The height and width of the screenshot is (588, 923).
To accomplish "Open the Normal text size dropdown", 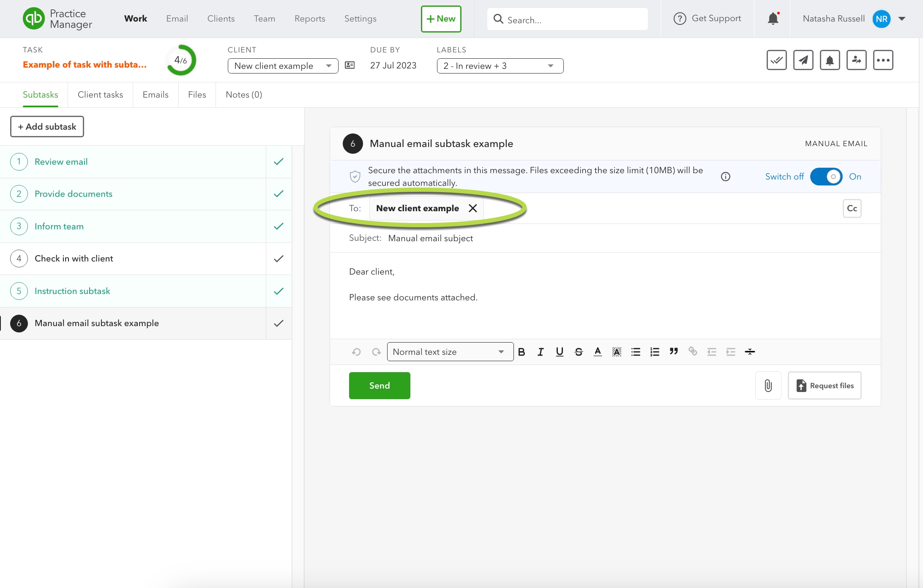I will pyautogui.click(x=450, y=352).
